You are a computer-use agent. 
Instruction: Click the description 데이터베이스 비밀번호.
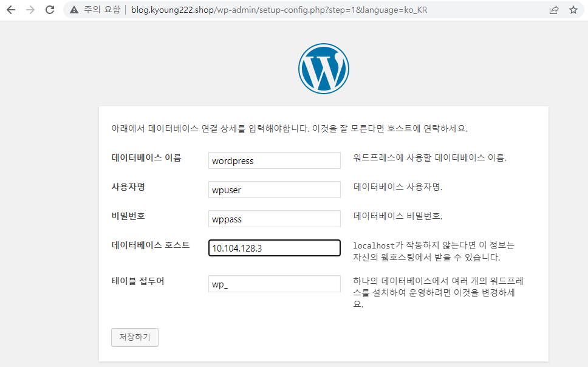tap(398, 216)
